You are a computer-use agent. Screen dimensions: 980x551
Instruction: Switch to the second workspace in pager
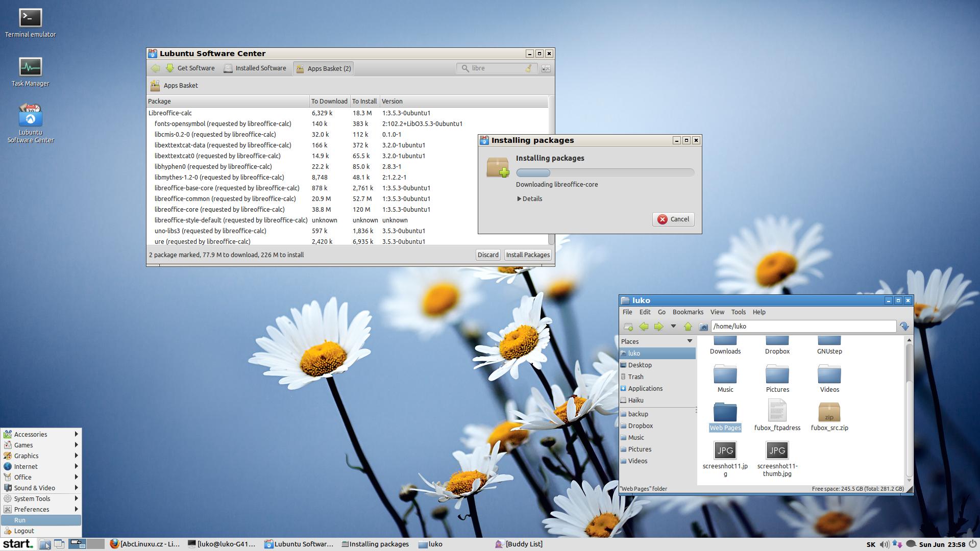(95, 544)
